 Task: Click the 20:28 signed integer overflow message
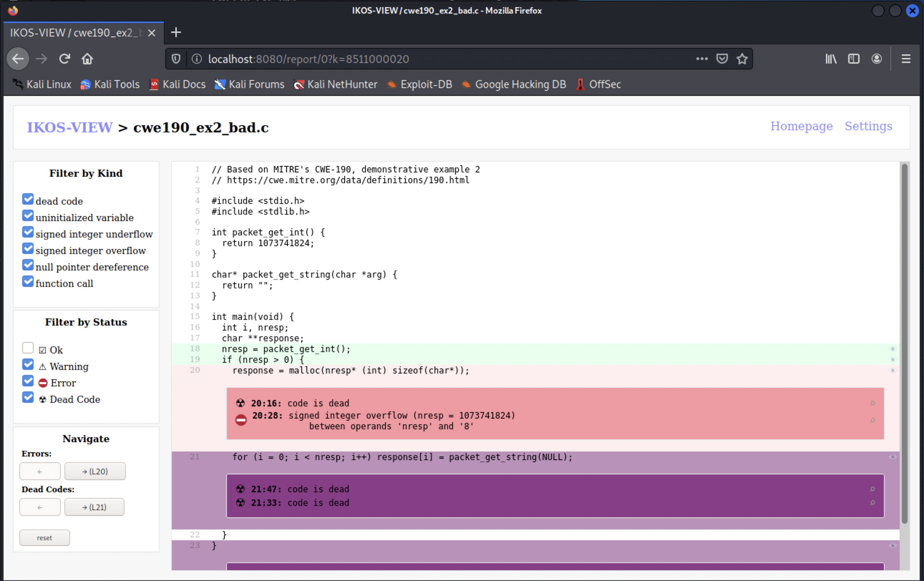pos(384,421)
